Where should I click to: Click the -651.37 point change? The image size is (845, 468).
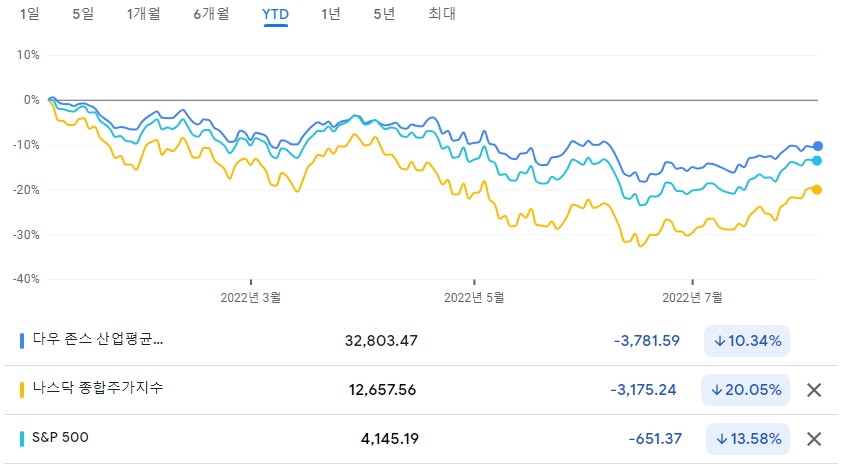pyautogui.click(x=655, y=439)
